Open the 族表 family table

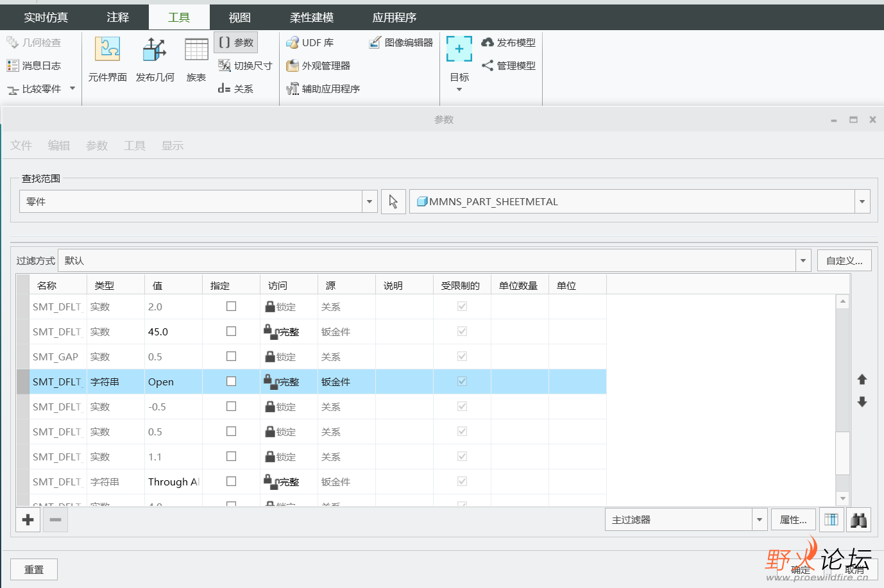tap(196, 59)
